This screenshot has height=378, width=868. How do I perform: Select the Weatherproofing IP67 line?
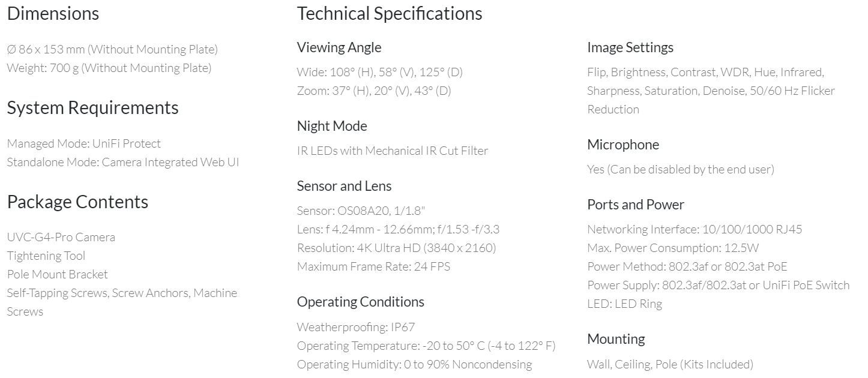pyautogui.click(x=355, y=327)
